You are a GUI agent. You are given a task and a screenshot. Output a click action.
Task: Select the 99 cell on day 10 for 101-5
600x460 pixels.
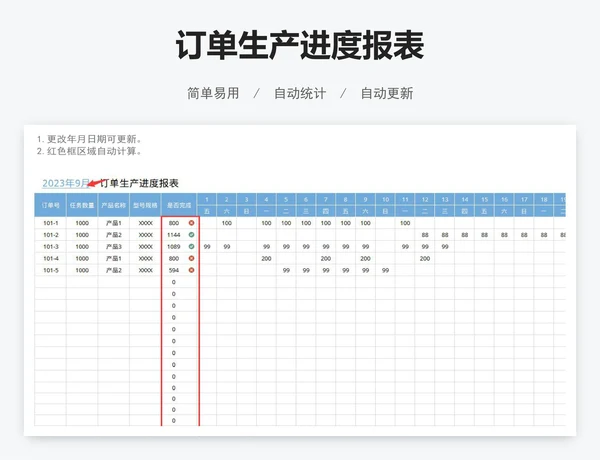click(x=385, y=270)
